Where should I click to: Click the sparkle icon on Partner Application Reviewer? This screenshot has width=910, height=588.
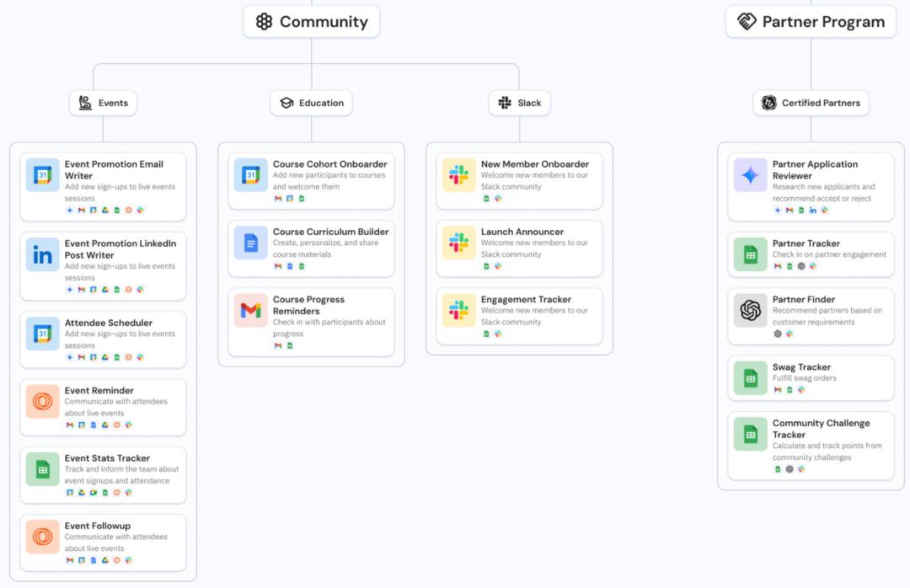[750, 175]
